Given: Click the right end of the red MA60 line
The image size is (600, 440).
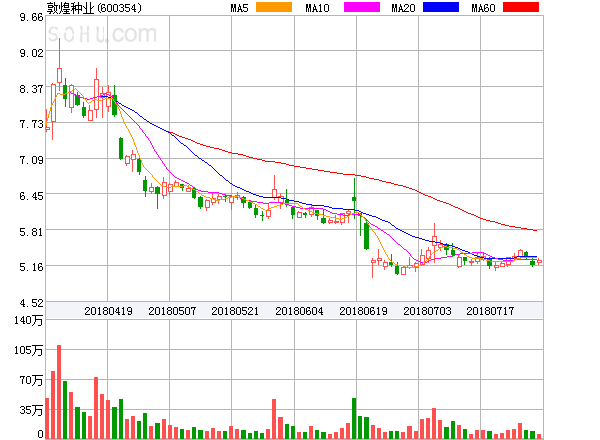Looking at the screenshot, I should point(535,230).
